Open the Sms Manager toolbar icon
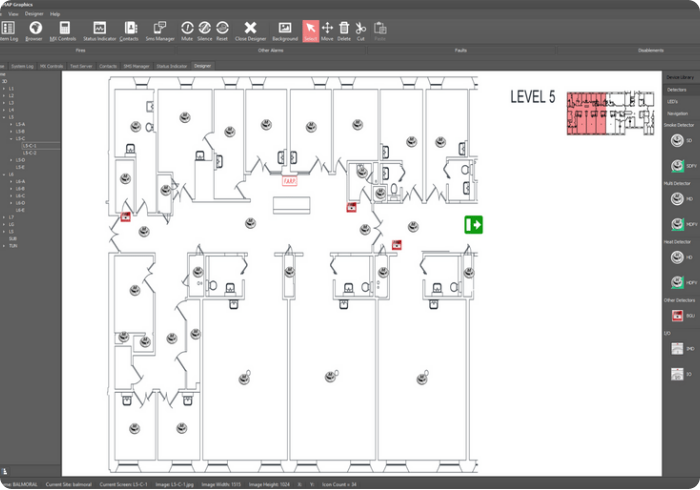Viewport: 700px width, 490px height. tap(160, 29)
